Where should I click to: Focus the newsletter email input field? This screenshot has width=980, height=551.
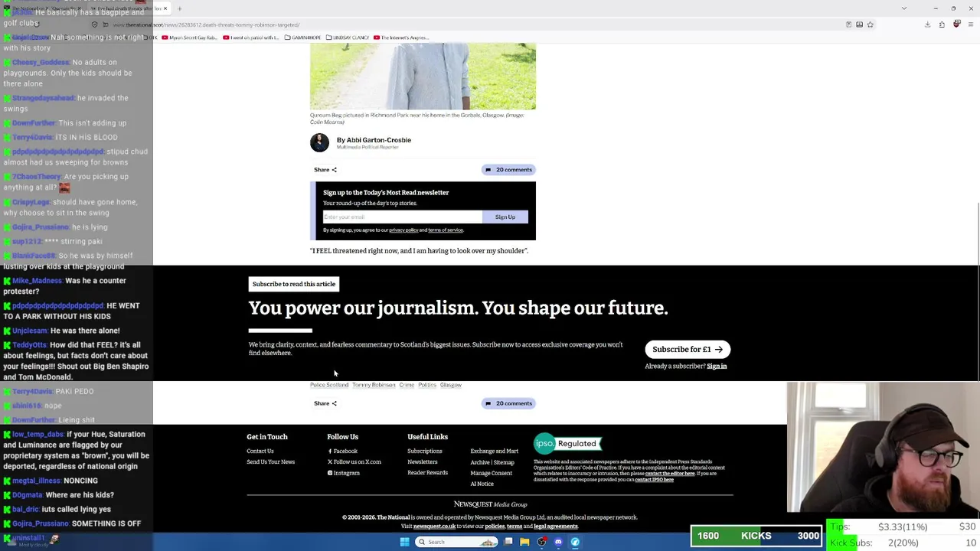click(x=402, y=217)
